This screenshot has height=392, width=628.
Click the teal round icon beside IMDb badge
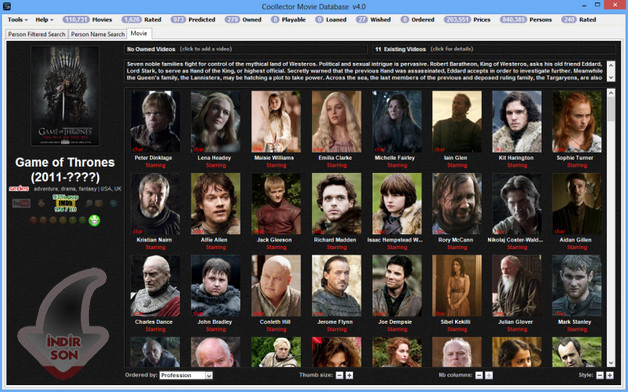pos(113,203)
